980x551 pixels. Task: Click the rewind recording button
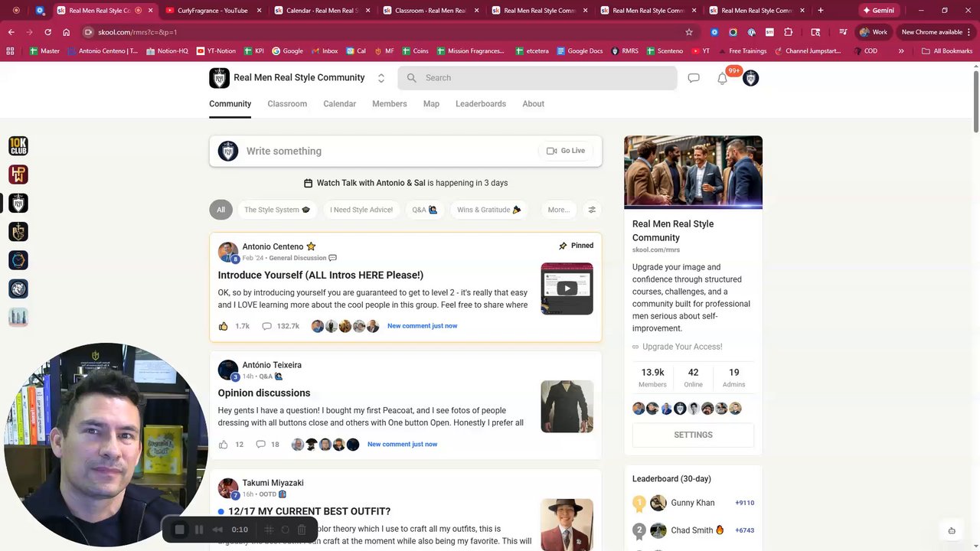pyautogui.click(x=217, y=530)
